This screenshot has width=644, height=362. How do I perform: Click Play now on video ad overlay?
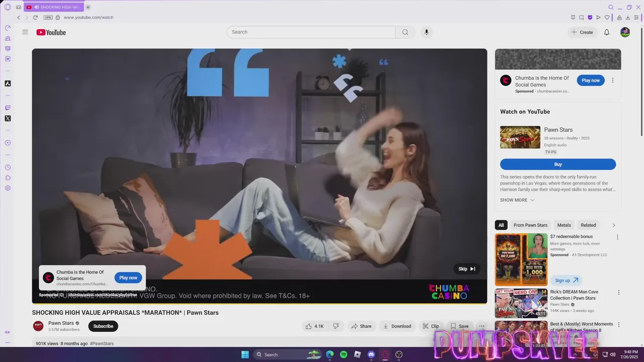[128, 278]
